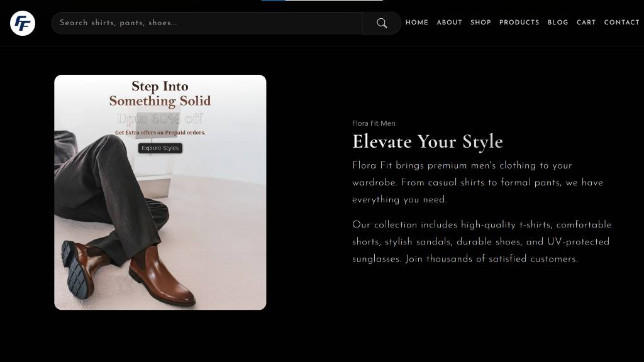Viewport: 644px width, 362px height.
Task: Click the FF logo icon
Action: 23,23
